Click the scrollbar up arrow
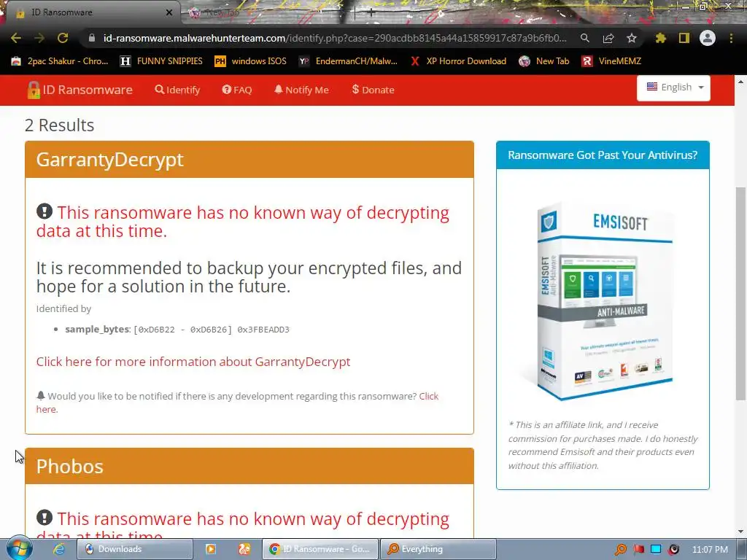The height and width of the screenshot is (560, 747). pyautogui.click(x=740, y=82)
